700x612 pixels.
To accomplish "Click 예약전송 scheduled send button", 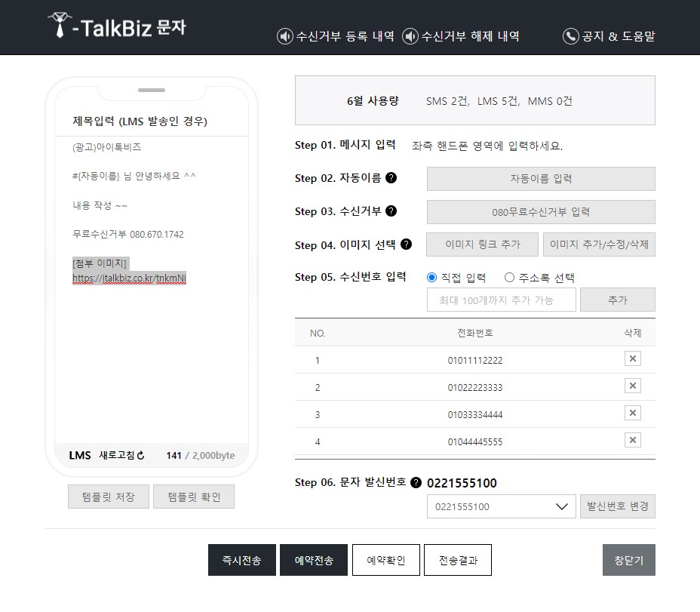I will point(314,560).
